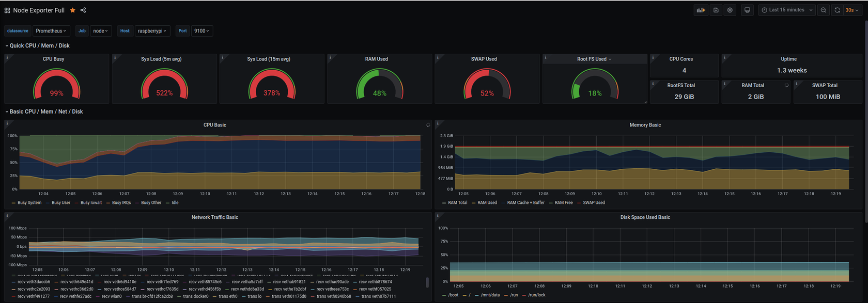This screenshot has width=868, height=303.
Task: Open the Root FS Used panel menu chevron
Action: [x=610, y=59]
